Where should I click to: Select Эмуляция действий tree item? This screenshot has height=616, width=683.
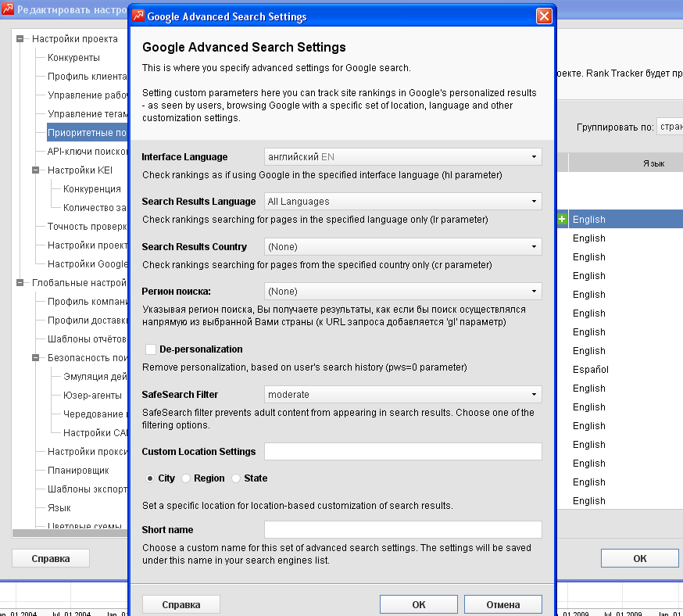click(x=95, y=376)
